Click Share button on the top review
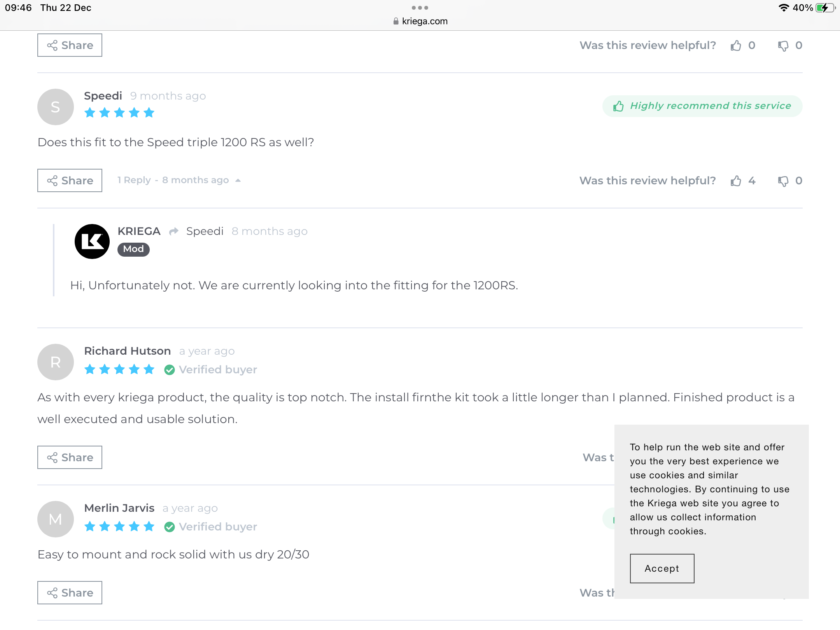 coord(70,45)
